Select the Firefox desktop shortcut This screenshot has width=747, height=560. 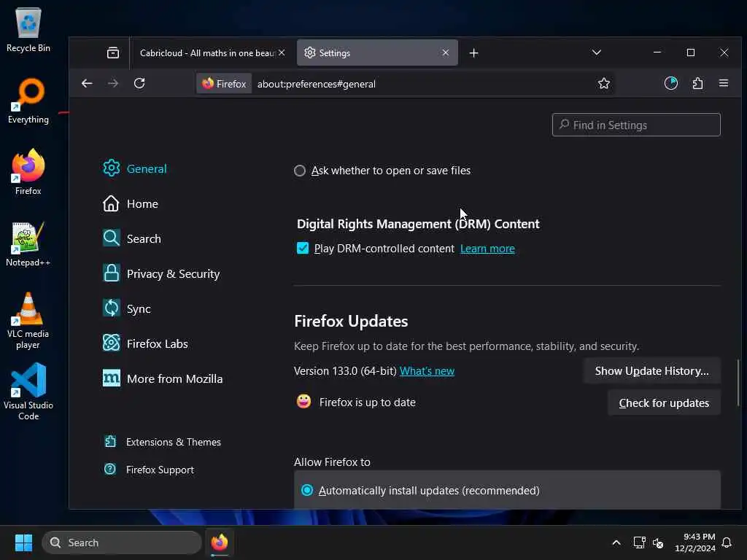pos(28,172)
